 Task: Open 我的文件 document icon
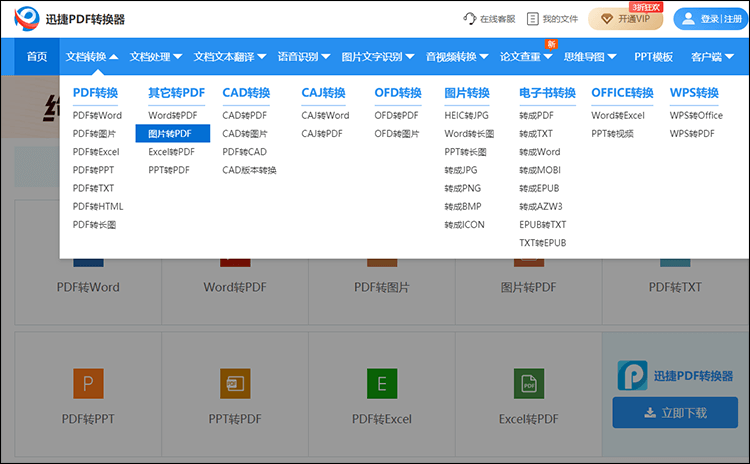coord(532,19)
